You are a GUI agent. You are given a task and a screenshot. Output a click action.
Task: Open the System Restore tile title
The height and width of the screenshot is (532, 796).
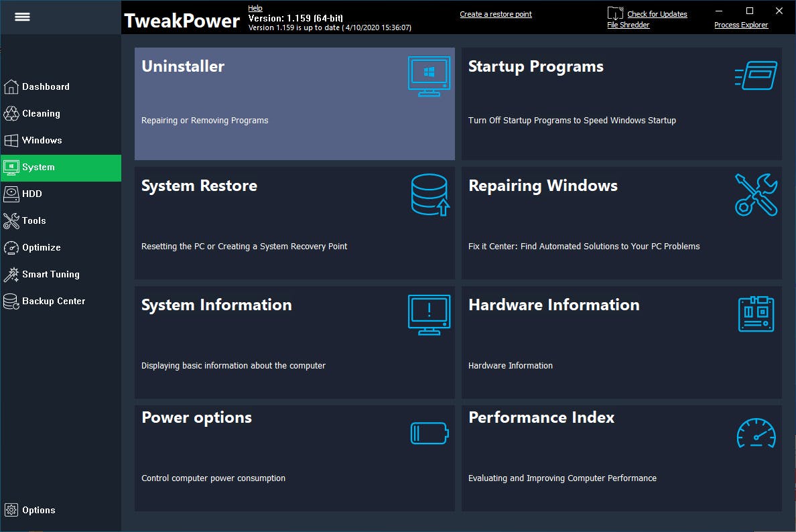(199, 186)
